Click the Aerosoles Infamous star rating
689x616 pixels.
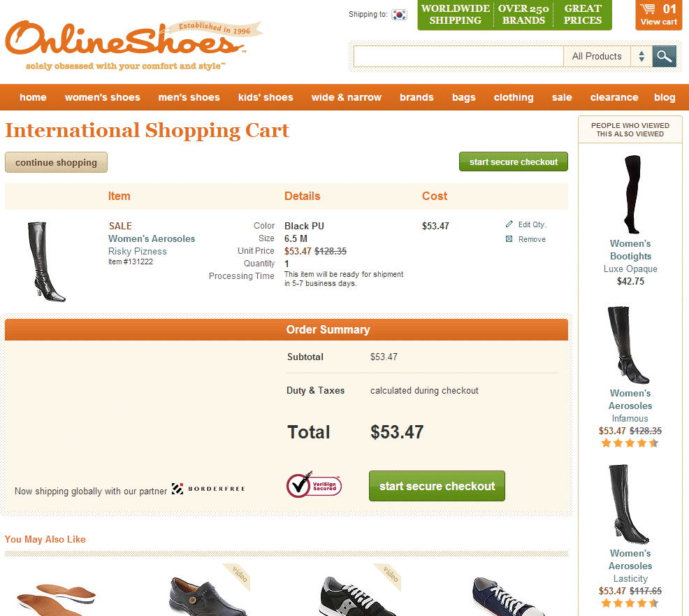coord(630,443)
